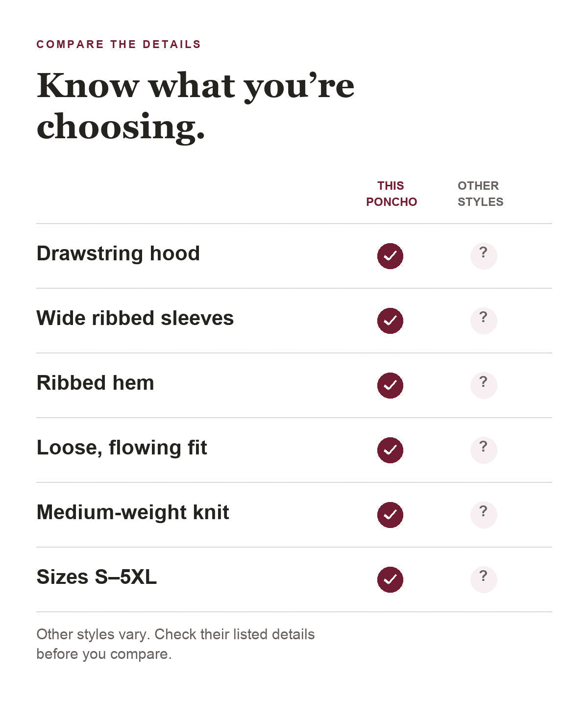Select the OTHER STYLES column header
The width and height of the screenshot is (588, 703).
[x=480, y=194]
